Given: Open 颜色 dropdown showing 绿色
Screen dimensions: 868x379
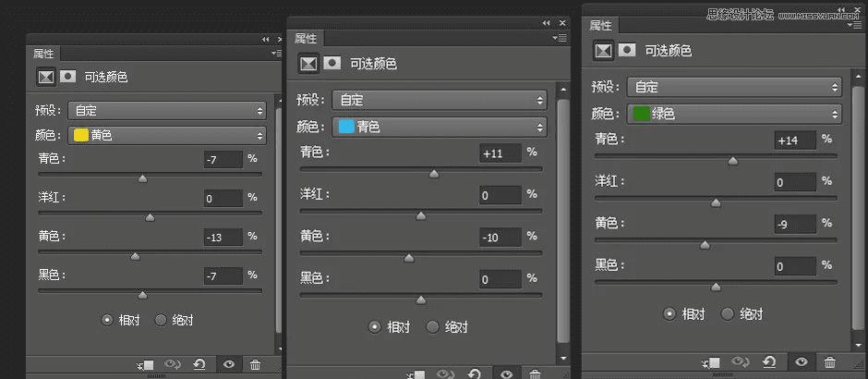Looking at the screenshot, I should click(734, 114).
